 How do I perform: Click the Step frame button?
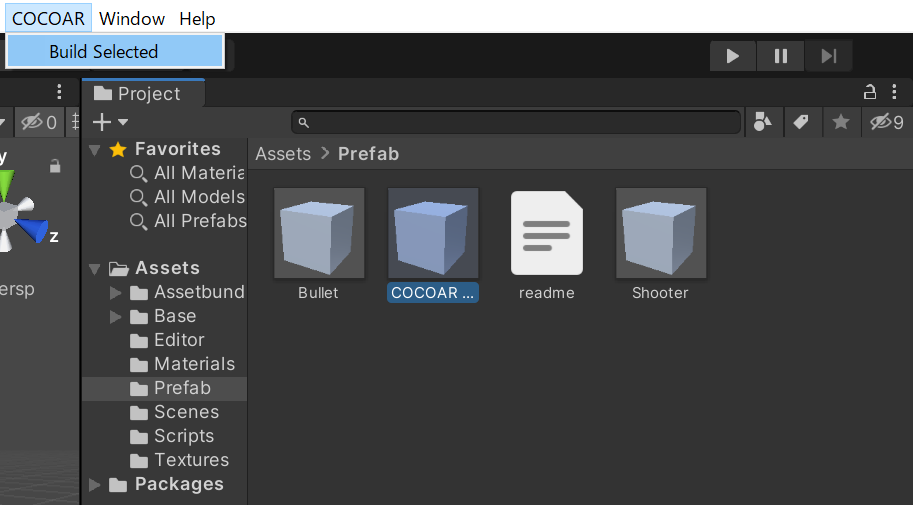tap(829, 56)
